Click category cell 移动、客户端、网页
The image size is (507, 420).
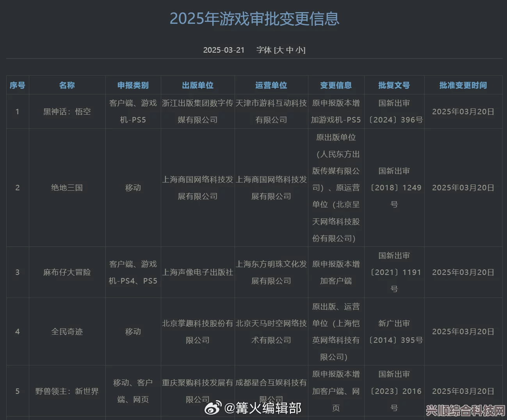[x=133, y=391]
